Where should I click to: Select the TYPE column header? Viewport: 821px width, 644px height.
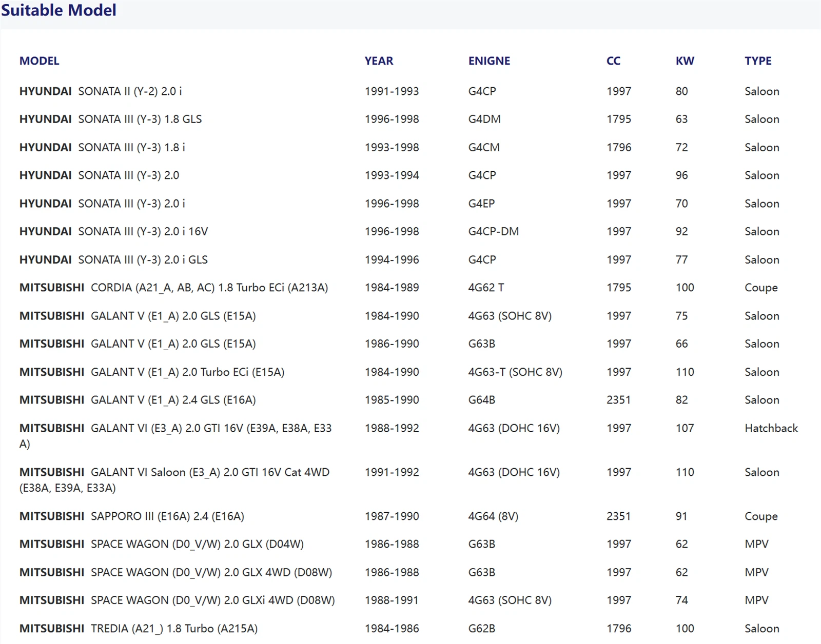click(758, 61)
